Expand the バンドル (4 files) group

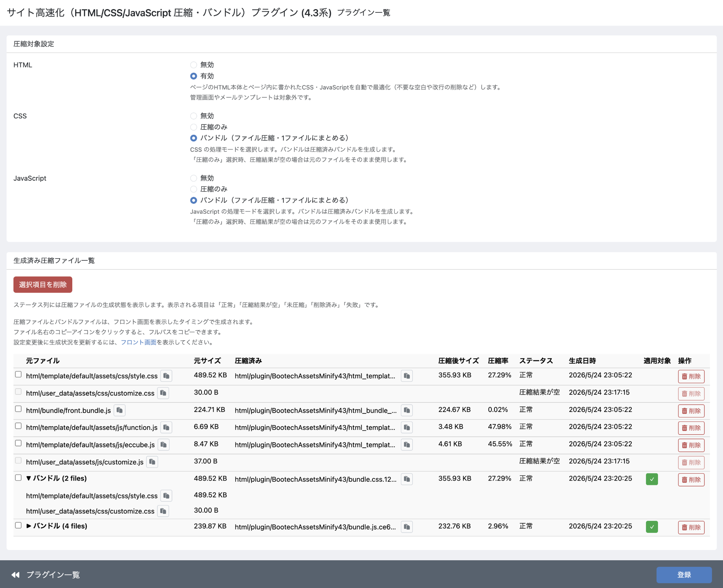[28, 526]
